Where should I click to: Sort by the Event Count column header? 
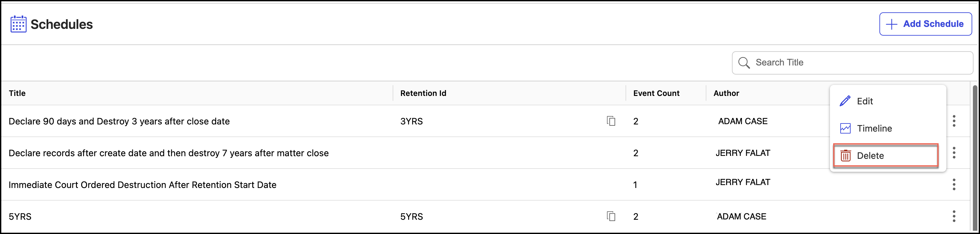(656, 93)
